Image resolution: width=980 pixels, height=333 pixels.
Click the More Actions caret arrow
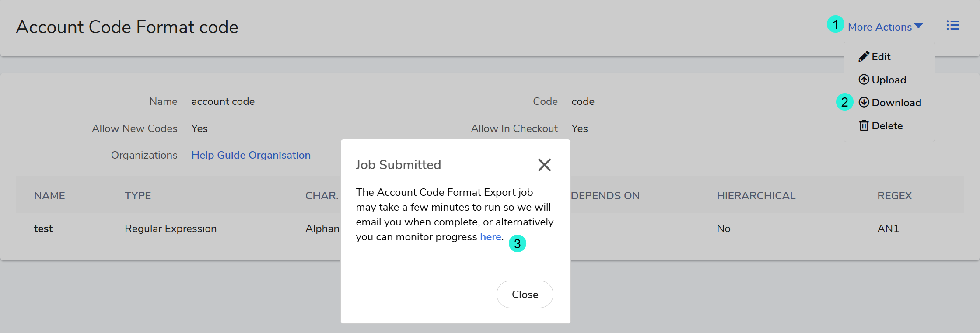click(919, 26)
